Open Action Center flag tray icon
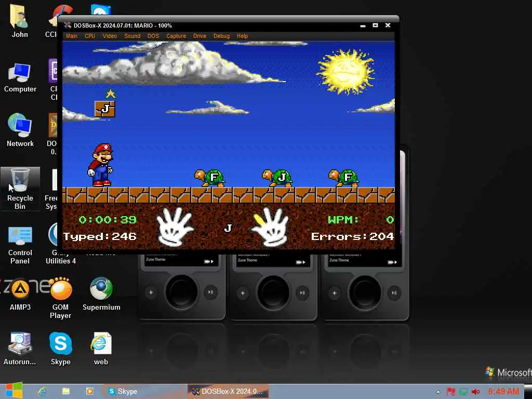Viewport: 532px width, 399px height. tap(451, 392)
